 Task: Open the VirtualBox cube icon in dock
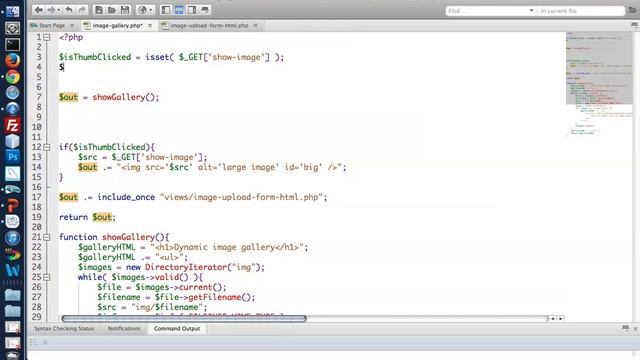[12, 141]
